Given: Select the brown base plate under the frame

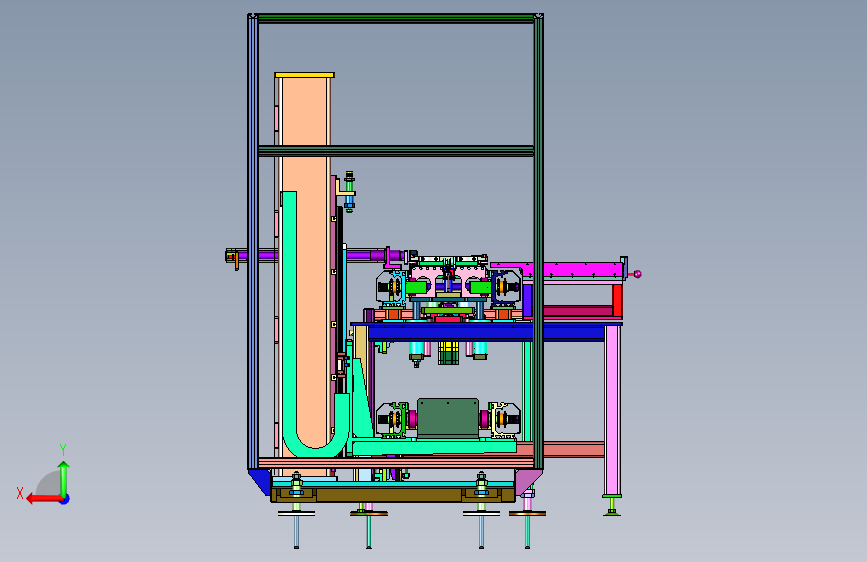Looking at the screenshot, I should [x=393, y=495].
